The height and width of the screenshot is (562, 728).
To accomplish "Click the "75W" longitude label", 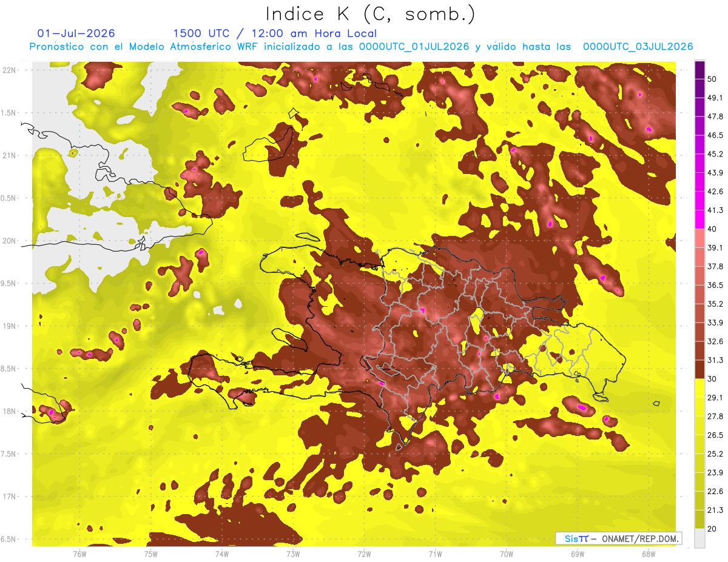I will coord(150,553).
